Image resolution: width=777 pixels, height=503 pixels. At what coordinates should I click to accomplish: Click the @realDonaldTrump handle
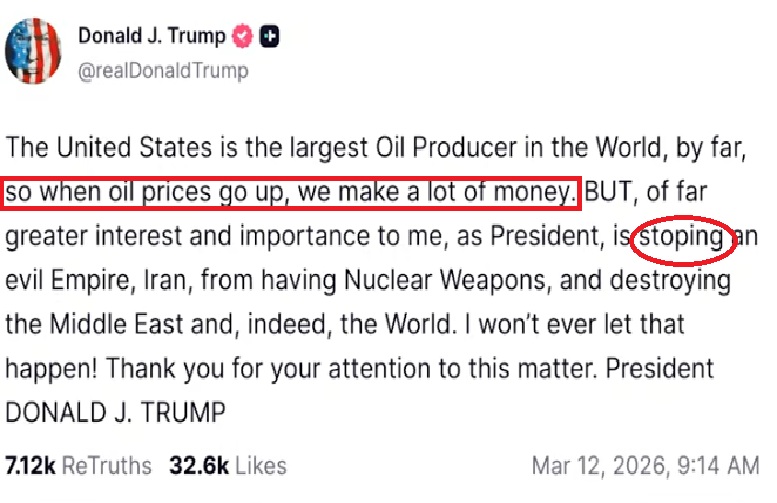click(163, 71)
